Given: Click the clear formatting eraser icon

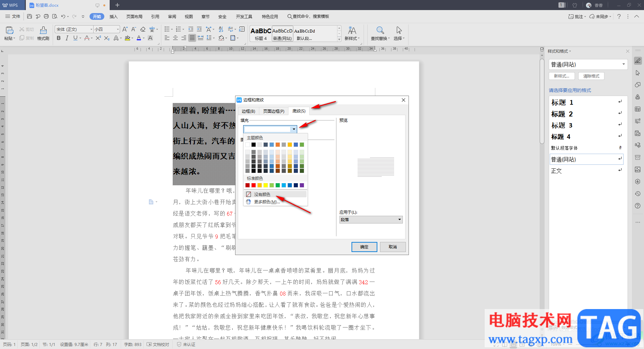Looking at the screenshot, I should pyautogui.click(x=143, y=30).
